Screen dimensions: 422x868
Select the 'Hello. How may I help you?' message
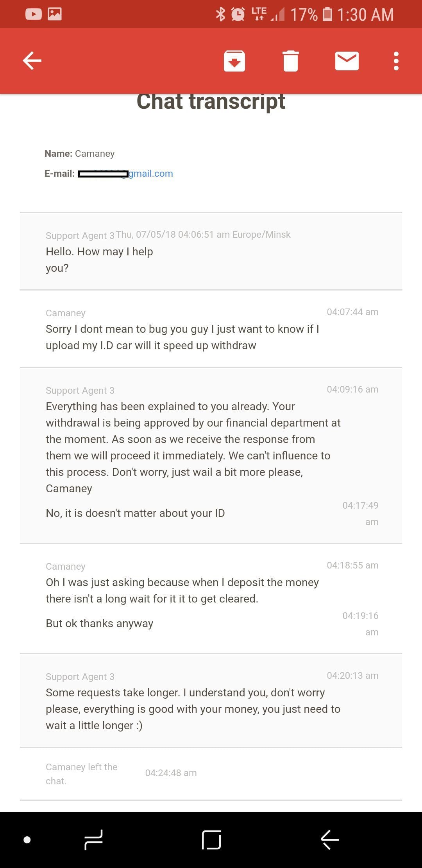(x=99, y=260)
